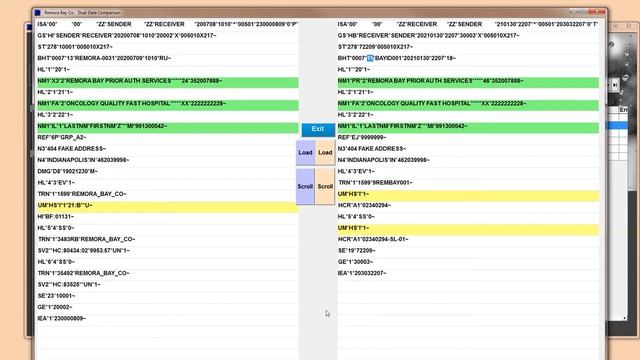Click the blue Exit button
Viewport: 640px width, 360px height.
[318, 129]
